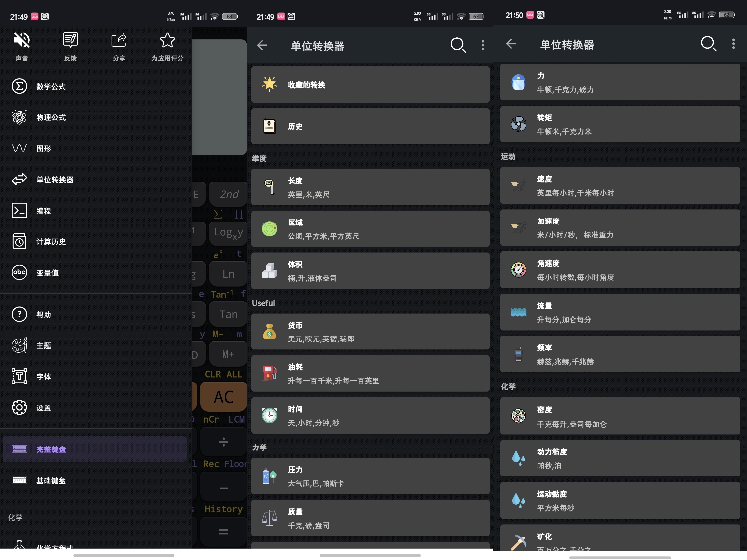Open the 力 force converter
Screen dimensions: 747x560
(x=620, y=82)
